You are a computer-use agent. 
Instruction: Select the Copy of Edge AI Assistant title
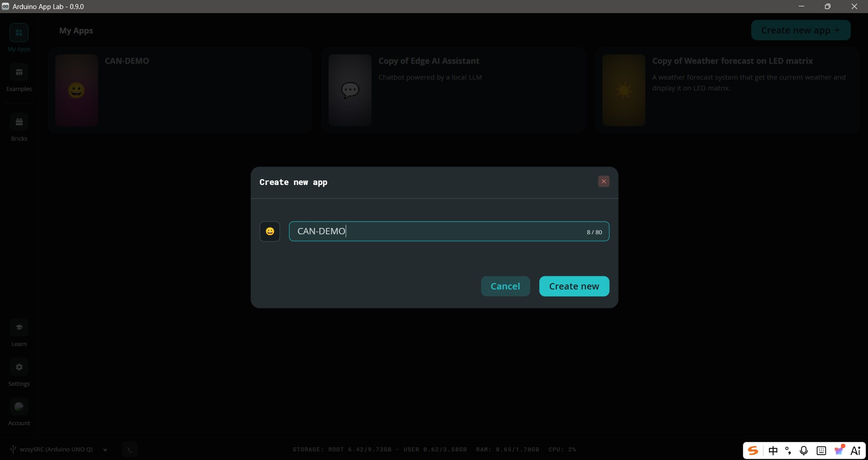pyautogui.click(x=429, y=61)
